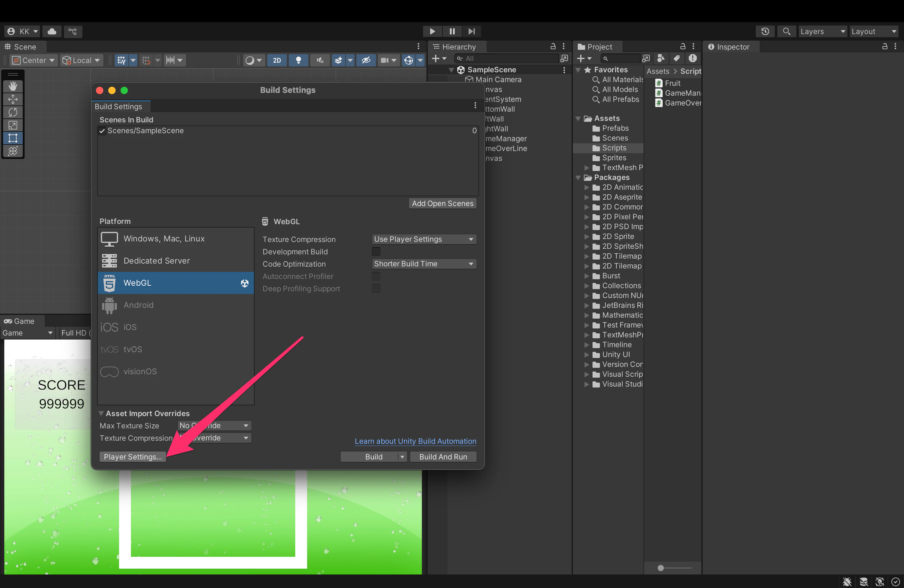Open Hierarchy panel more options menu

click(x=564, y=46)
